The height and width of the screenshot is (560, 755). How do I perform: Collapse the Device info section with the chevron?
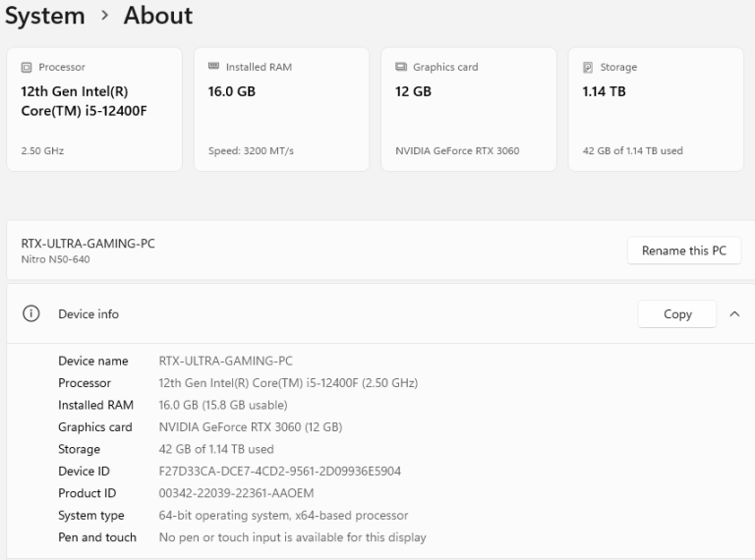coord(734,314)
